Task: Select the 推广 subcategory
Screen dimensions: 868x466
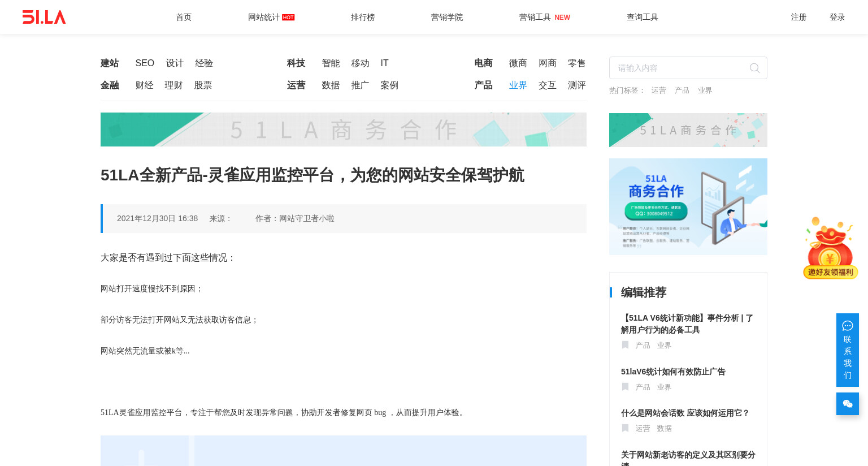Action: (x=360, y=85)
